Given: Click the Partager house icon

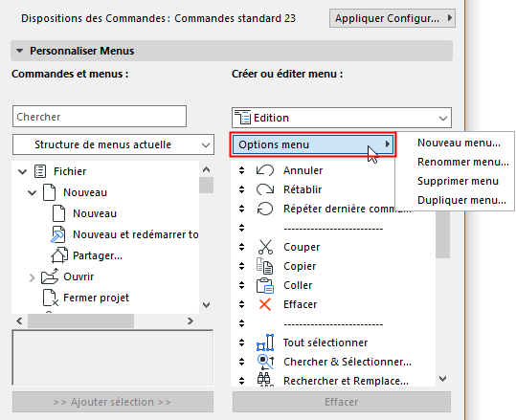Looking at the screenshot, I should 59,255.
